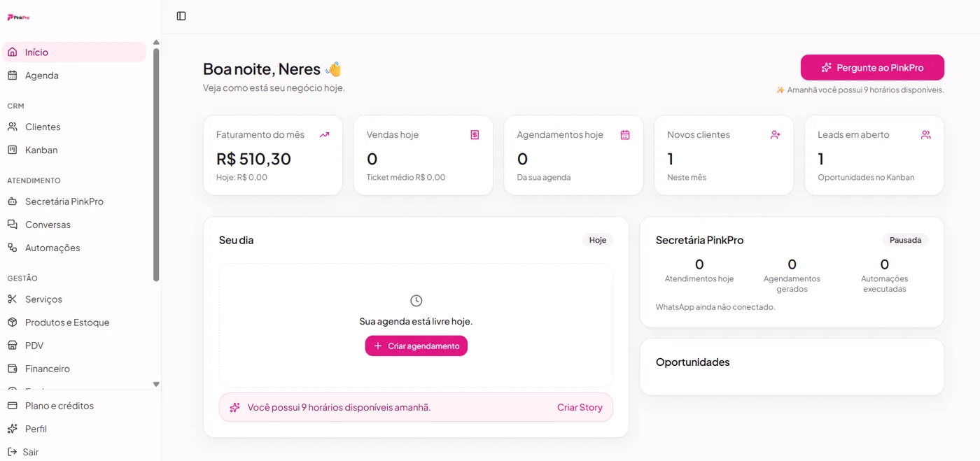Viewport: 980px width, 461px height.
Task: Open Kanban from the sidebar
Action: tap(74, 150)
